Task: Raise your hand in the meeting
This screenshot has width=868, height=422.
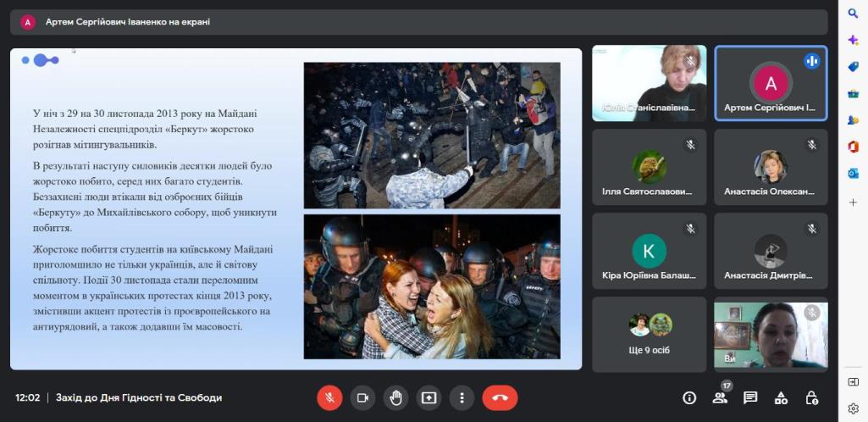Action: [395, 397]
